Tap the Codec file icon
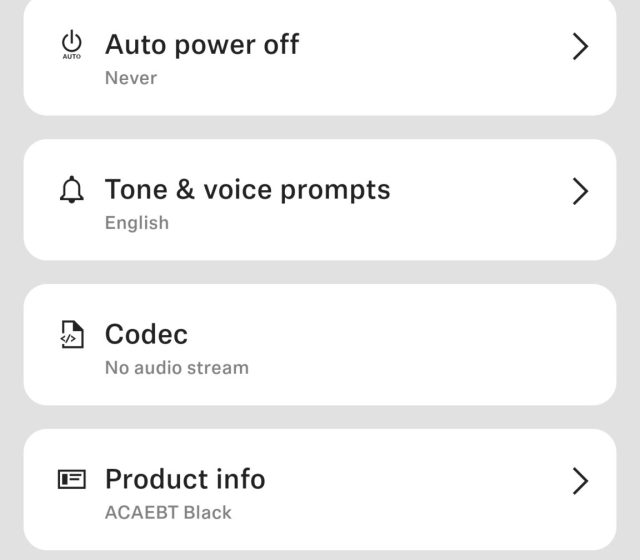The width and height of the screenshot is (640, 560). pos(72,335)
